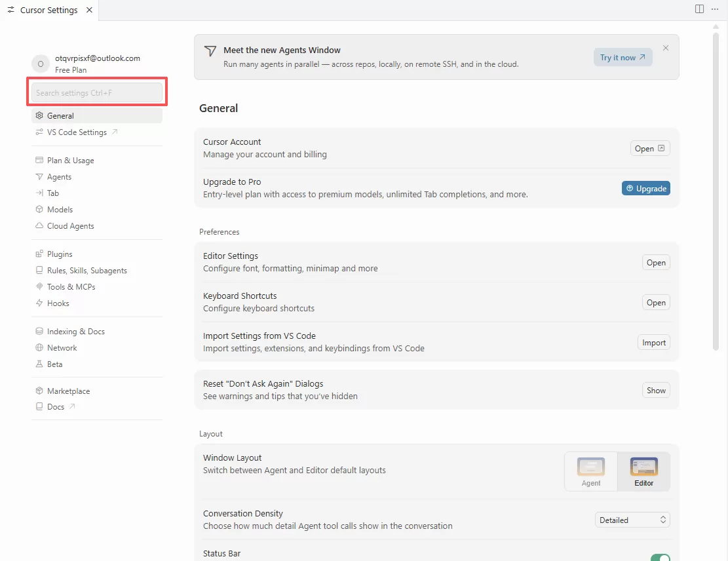The height and width of the screenshot is (561, 728).
Task: Click the Indexing & Docs database icon
Action: pyautogui.click(x=39, y=331)
